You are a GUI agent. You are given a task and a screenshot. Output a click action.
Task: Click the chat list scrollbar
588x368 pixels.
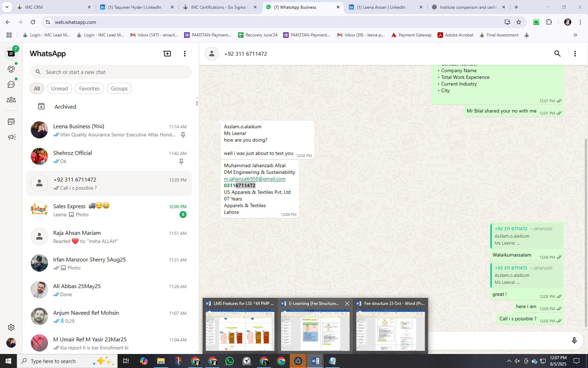pos(197,103)
